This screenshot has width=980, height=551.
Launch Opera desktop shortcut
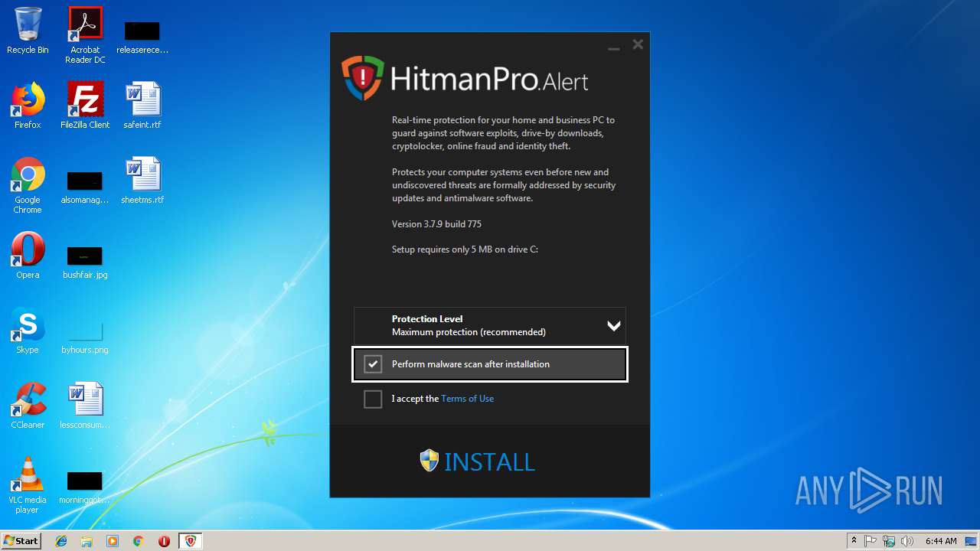(x=28, y=256)
